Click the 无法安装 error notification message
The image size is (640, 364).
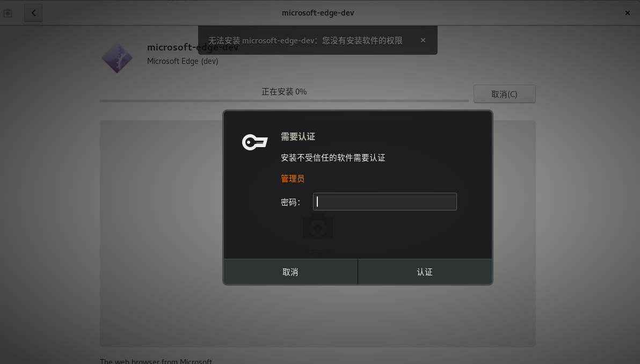[x=305, y=40]
